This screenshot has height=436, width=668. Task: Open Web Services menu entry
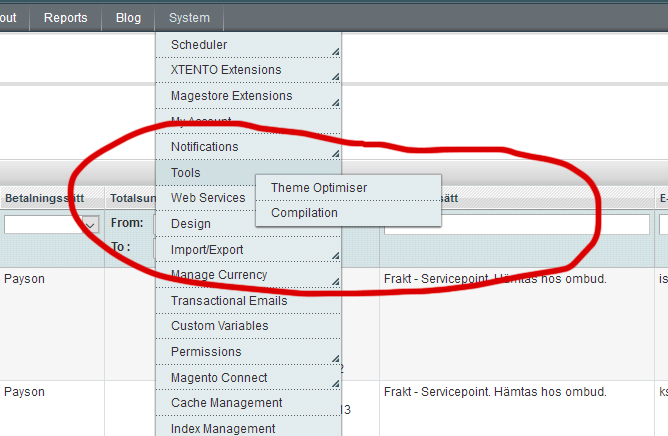coord(208,198)
